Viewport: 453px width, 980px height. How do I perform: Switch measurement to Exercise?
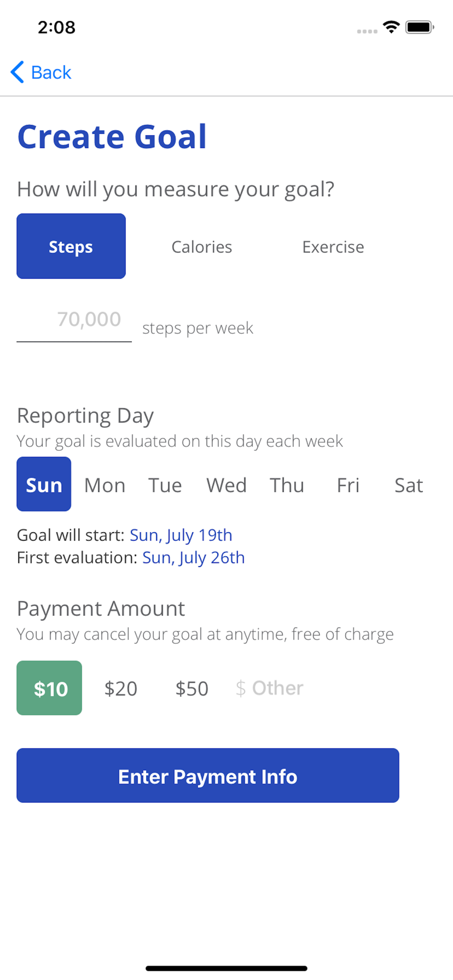coord(333,247)
